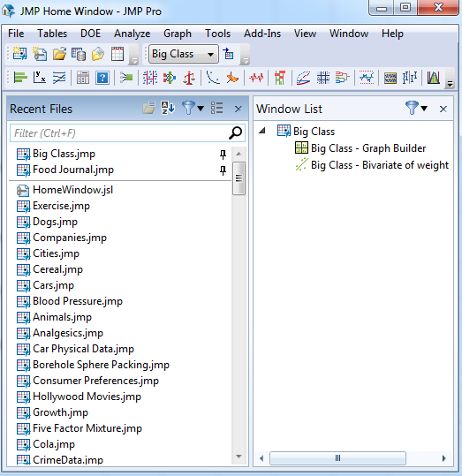Screen dimensions: 462x476
Task: Open the Neural network icon
Action: 170,78
